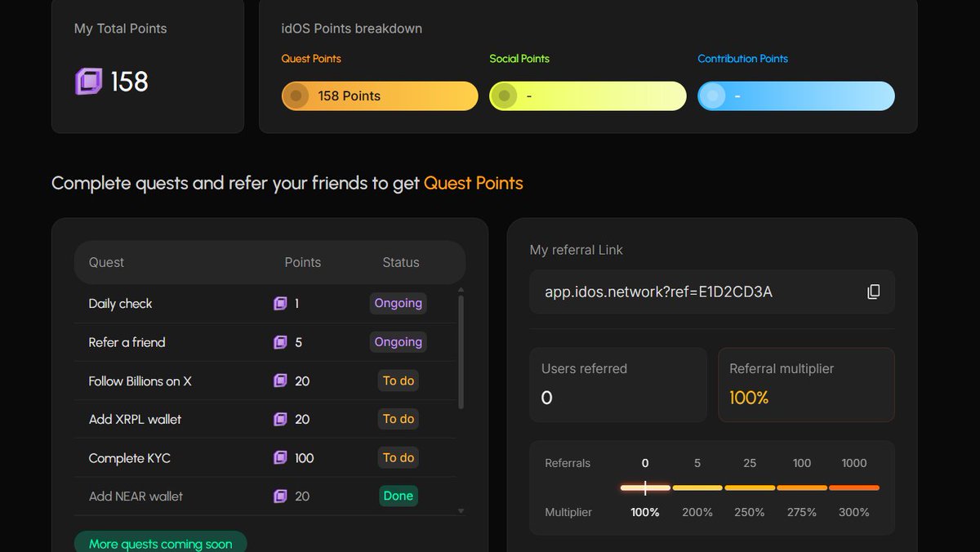Screen dimensions: 980x552
Task: Click the points cube icon in Refer a friend row
Action: point(280,342)
